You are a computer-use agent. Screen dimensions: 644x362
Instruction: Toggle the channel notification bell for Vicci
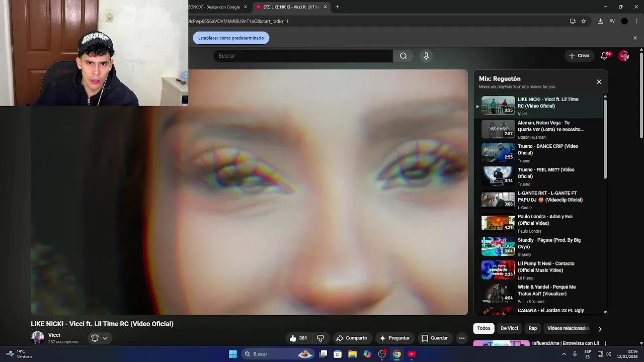coord(95,338)
